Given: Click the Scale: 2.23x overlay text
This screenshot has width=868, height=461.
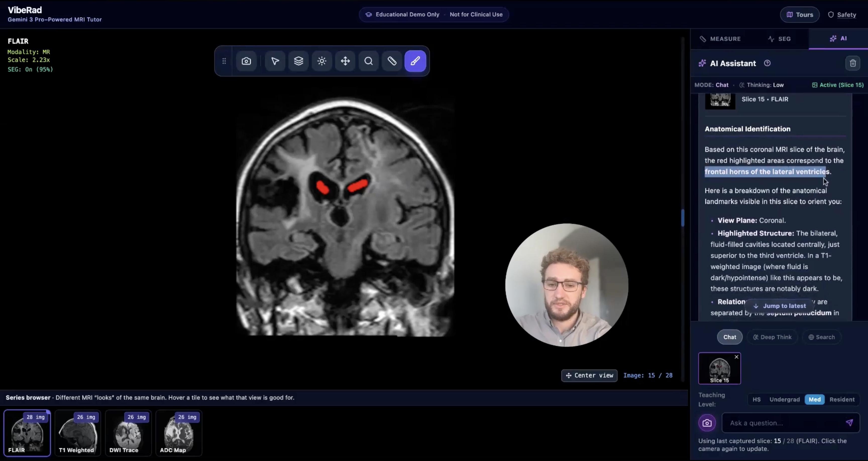Looking at the screenshot, I should [x=29, y=60].
